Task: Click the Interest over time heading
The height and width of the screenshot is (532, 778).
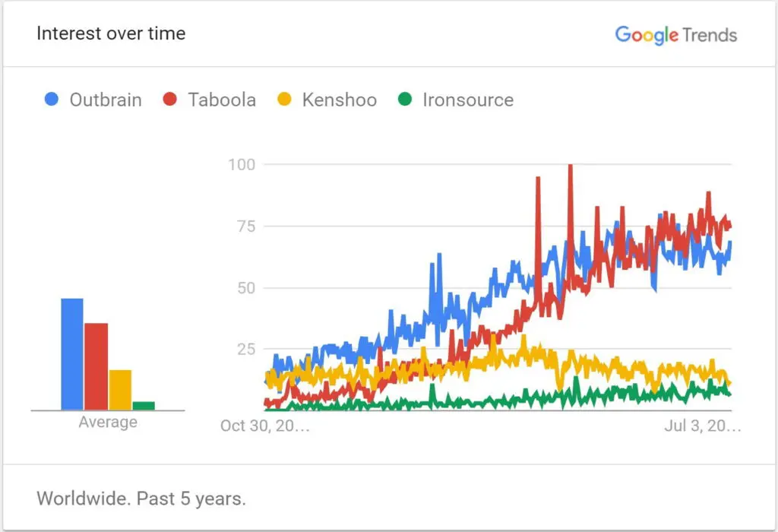Action: pos(111,33)
